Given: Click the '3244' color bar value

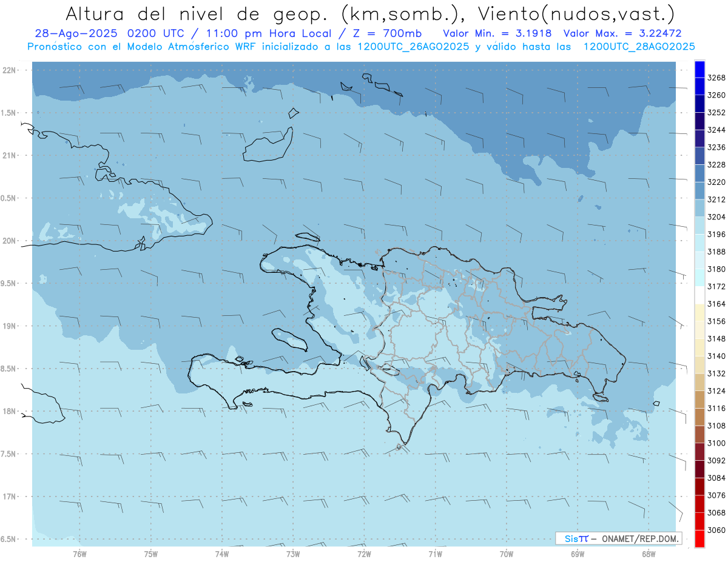Looking at the screenshot, I should pos(716,130).
